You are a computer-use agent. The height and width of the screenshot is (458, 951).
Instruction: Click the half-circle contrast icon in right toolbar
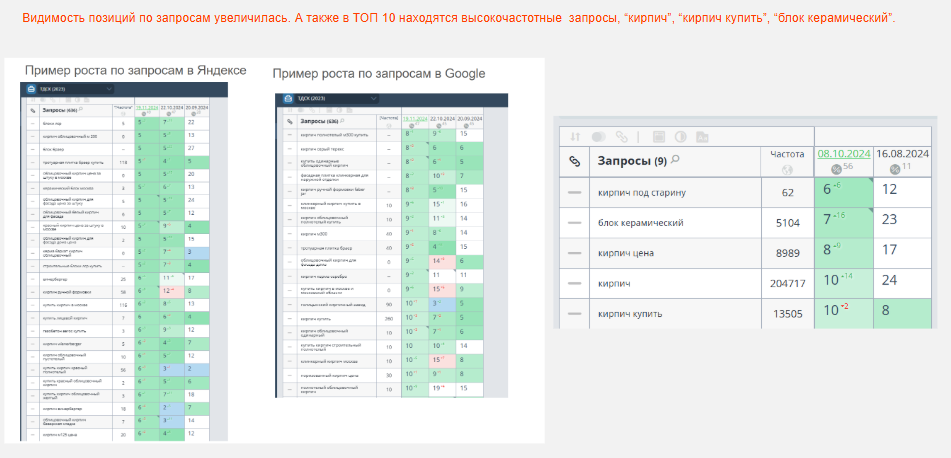coord(681,136)
